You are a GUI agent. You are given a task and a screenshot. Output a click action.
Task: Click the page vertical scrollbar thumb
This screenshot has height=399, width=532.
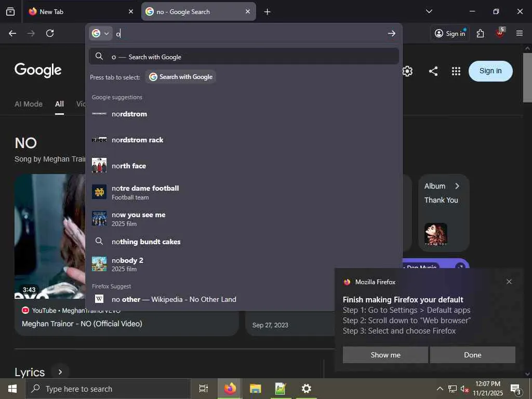pos(527,77)
